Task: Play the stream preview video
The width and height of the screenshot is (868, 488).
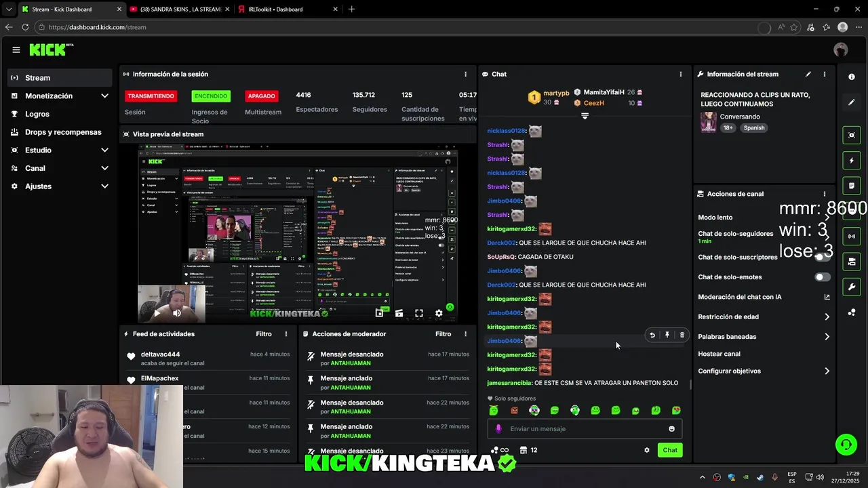Action: pos(157,313)
